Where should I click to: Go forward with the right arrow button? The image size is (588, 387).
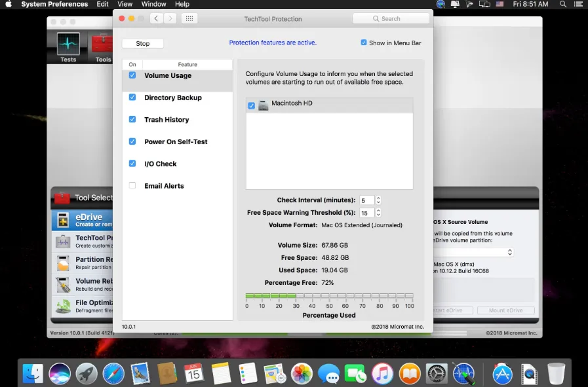click(170, 18)
